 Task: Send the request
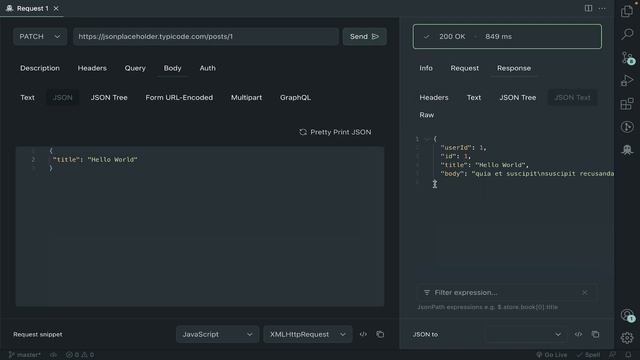pos(364,36)
